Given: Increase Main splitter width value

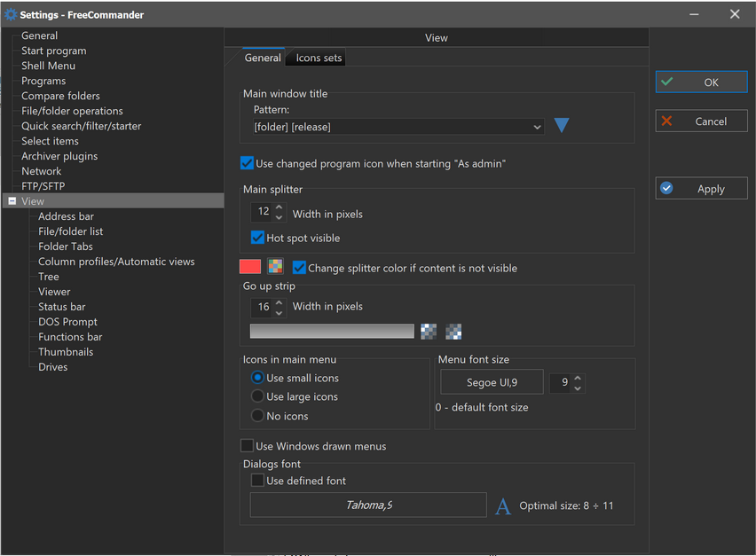Looking at the screenshot, I should 280,207.
